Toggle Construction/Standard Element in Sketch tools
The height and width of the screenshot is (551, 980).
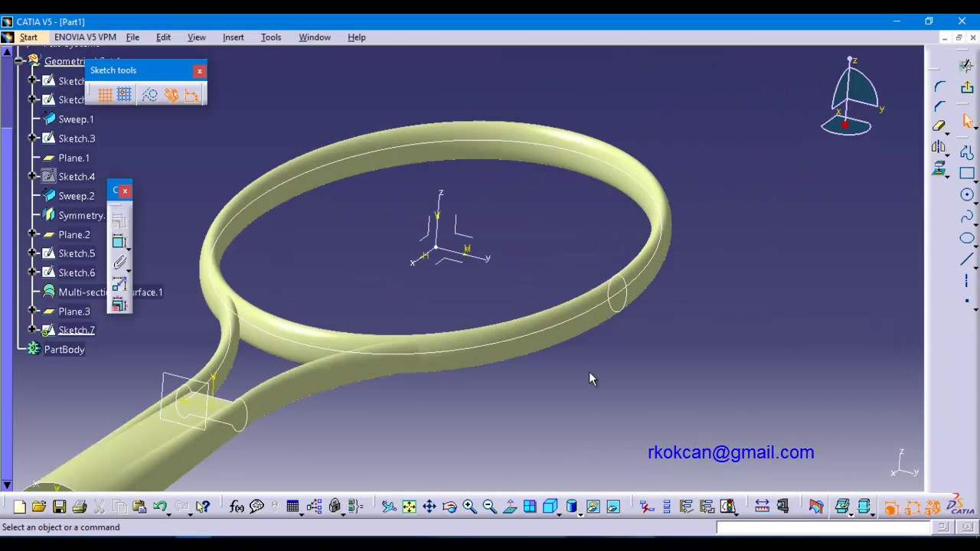[x=150, y=95]
